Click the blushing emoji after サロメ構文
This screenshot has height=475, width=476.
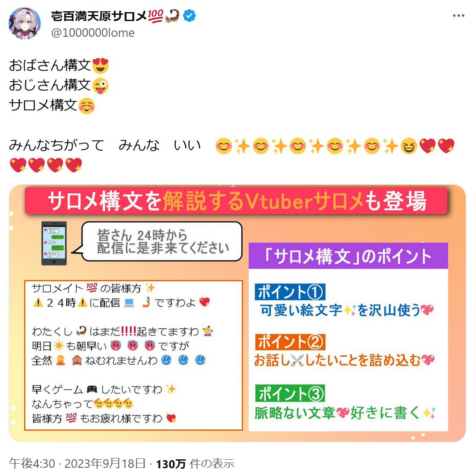87,105
